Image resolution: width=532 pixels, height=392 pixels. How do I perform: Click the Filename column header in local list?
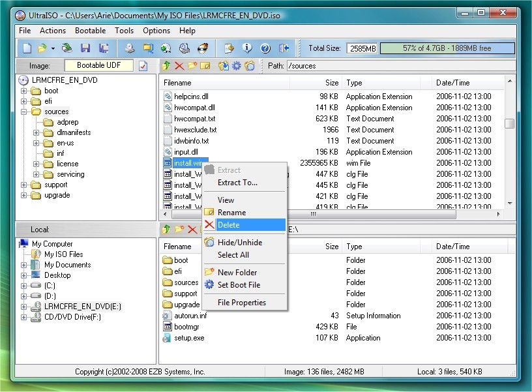(177, 247)
